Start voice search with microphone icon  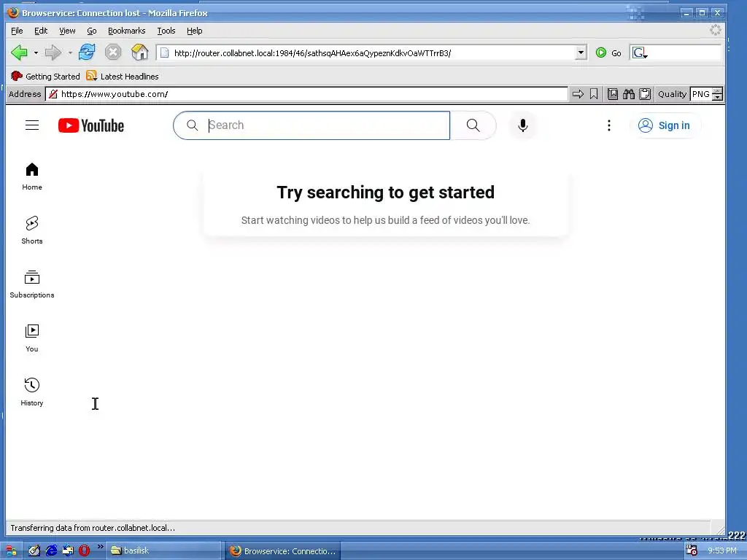click(x=522, y=125)
